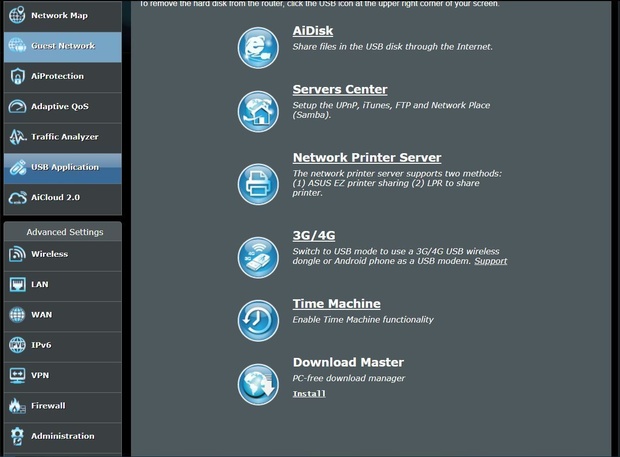Click the Wireless signal icon

[x=17, y=254]
